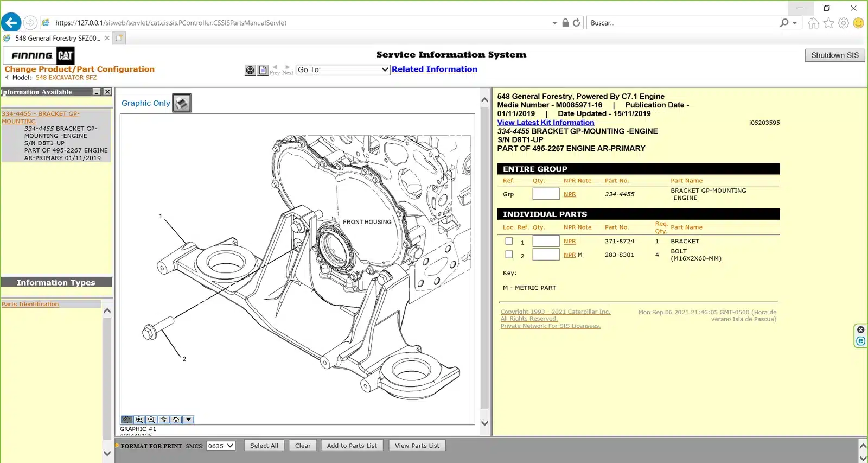Expand the graphic toolbar dropdown arrow
Viewport: 868px width, 463px height.
(x=188, y=420)
